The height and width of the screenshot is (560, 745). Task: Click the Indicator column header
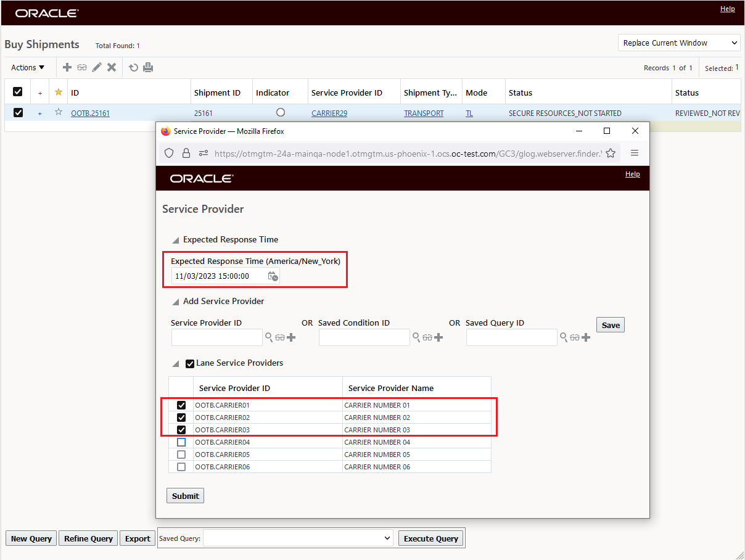pos(273,93)
